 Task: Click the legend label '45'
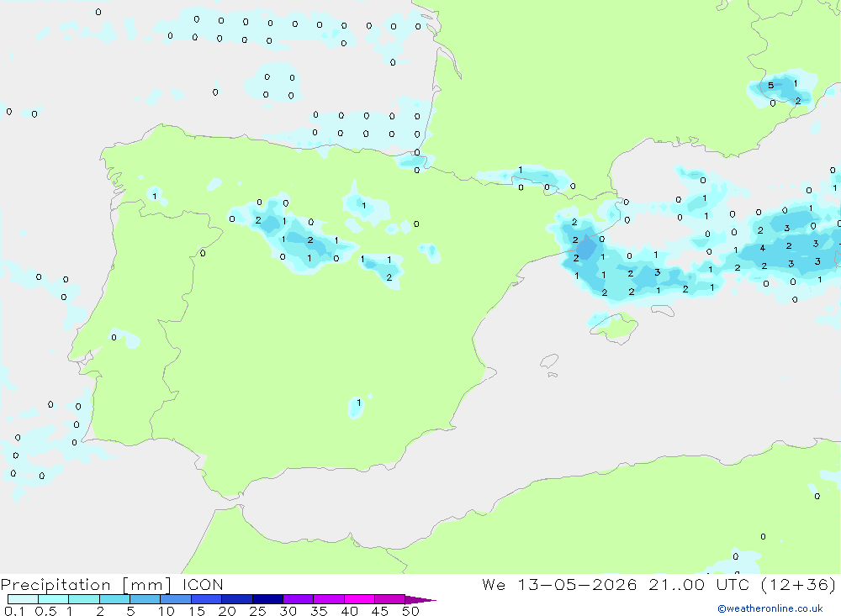tap(380, 611)
